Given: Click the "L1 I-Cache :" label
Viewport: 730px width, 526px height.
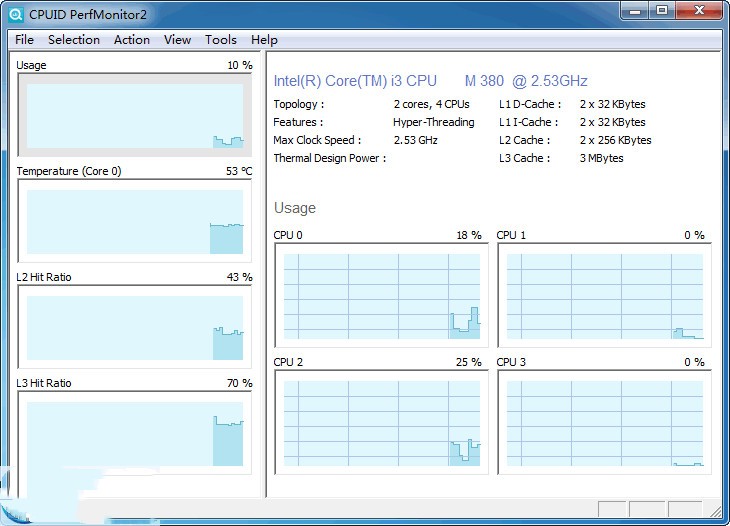Looking at the screenshot, I should [528, 122].
